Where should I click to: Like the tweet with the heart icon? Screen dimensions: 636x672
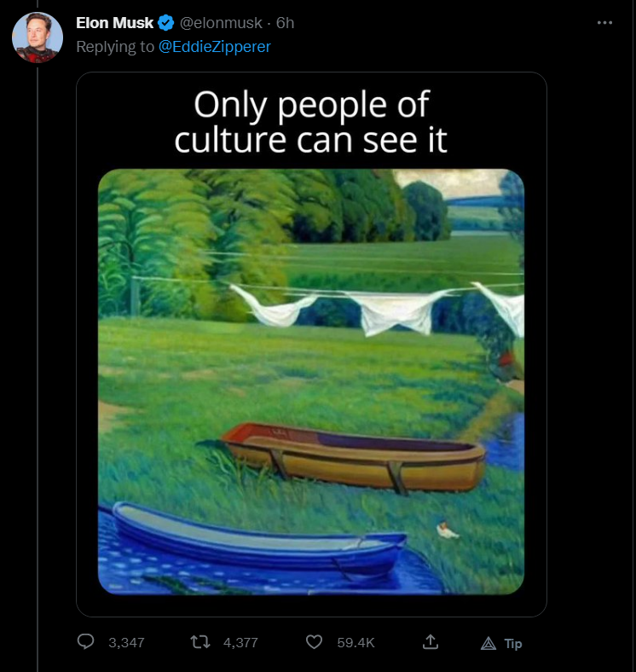click(314, 642)
